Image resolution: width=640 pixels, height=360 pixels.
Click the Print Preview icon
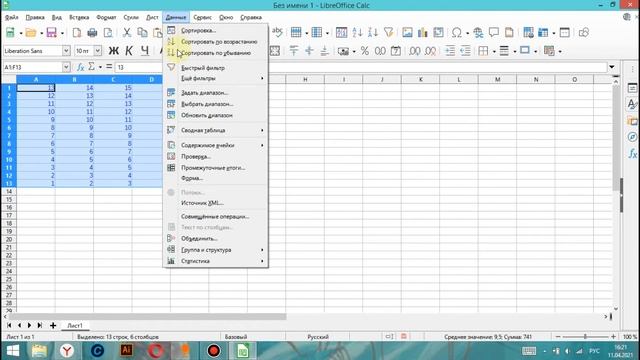click(x=108, y=33)
